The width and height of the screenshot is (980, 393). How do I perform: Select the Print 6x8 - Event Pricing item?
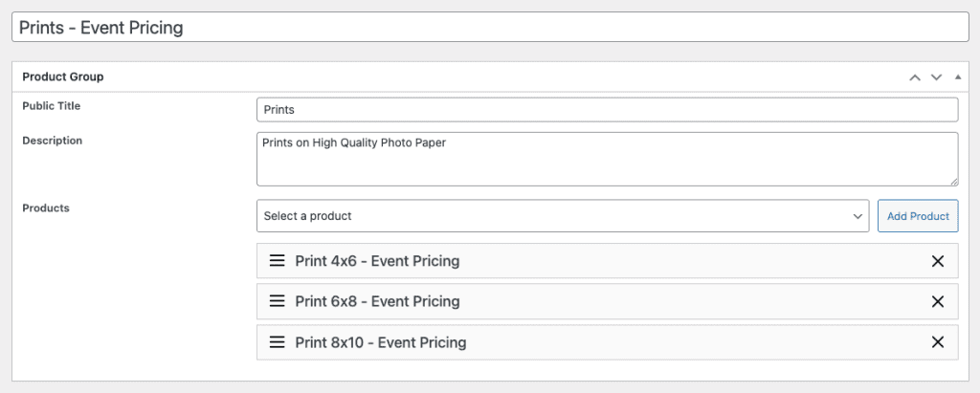point(377,301)
